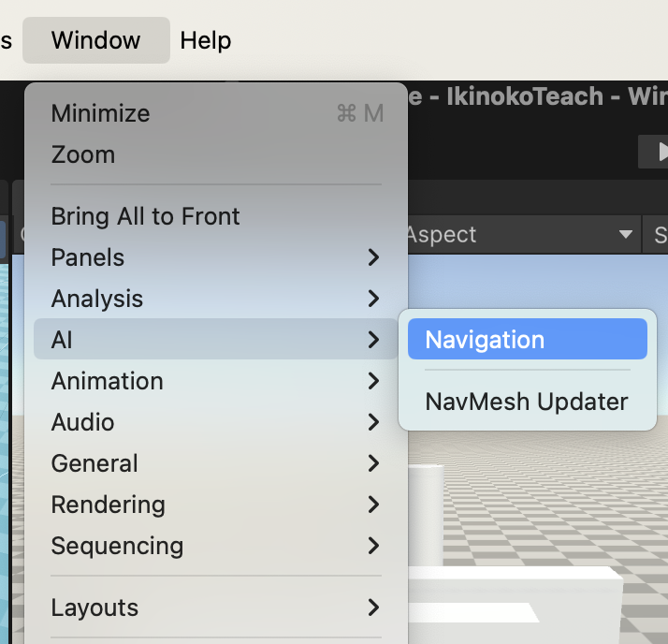
Task: Open the Help menu
Action: tap(205, 40)
